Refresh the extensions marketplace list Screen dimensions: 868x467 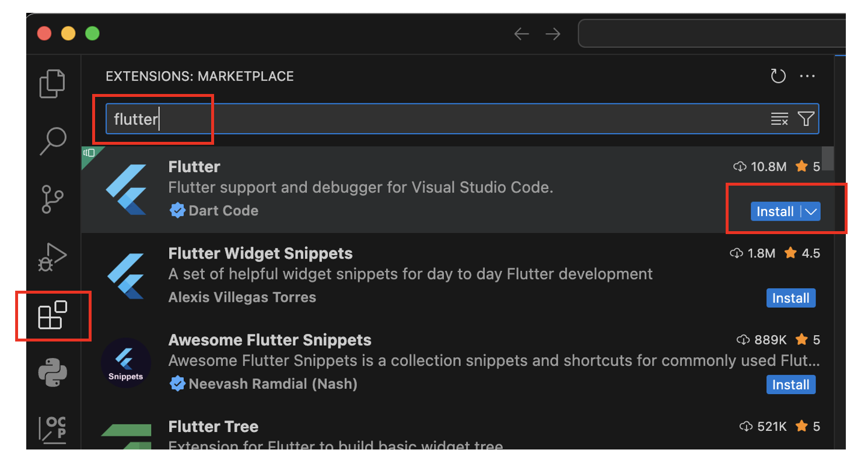[778, 76]
